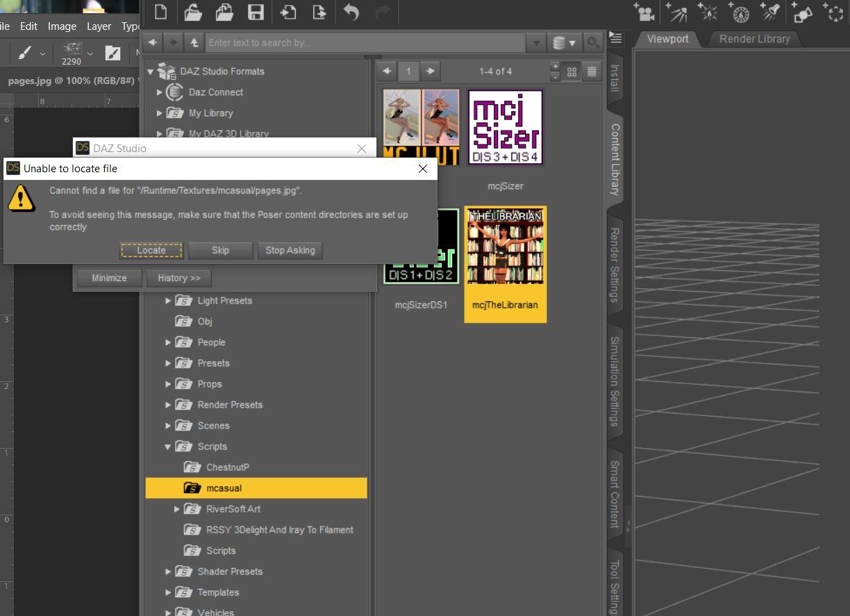
Task: Create a new point light
Action: tap(708, 13)
